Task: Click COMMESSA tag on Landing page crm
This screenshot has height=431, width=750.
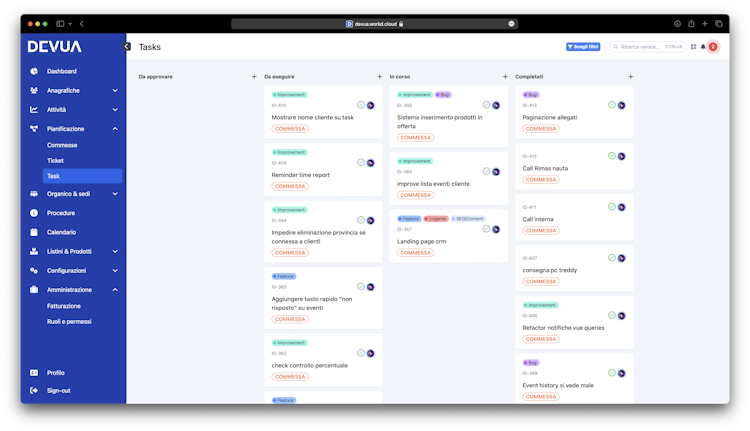Action: (415, 253)
